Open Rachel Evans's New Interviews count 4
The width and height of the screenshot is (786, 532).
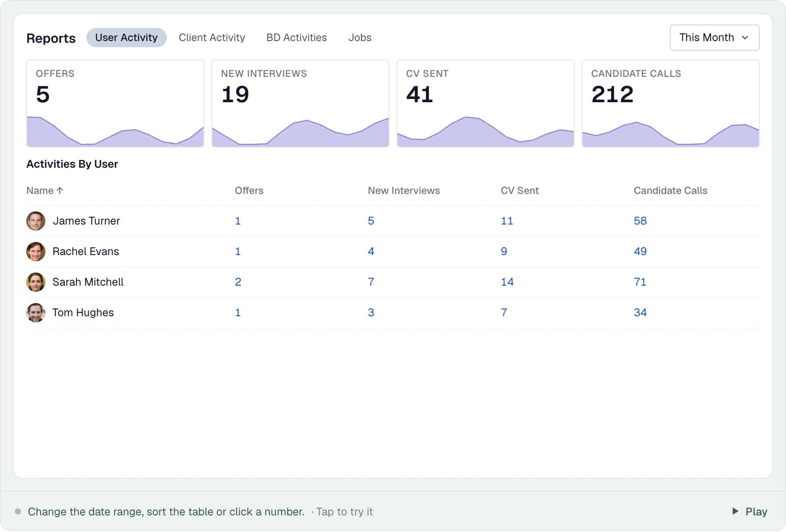pos(371,252)
